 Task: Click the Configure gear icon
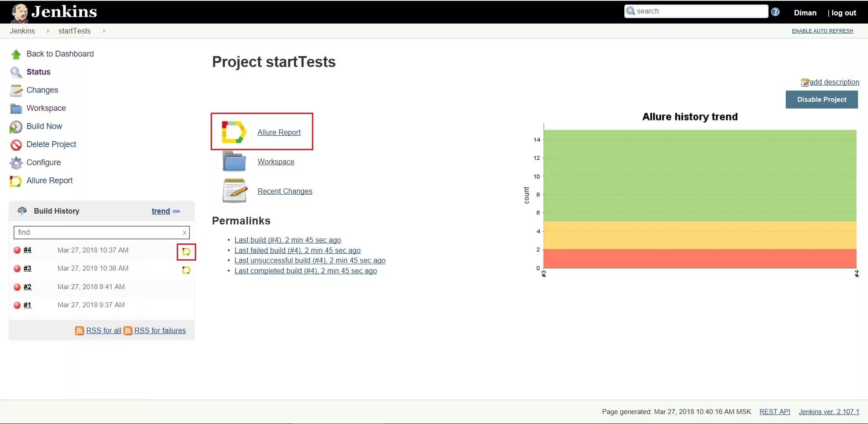pos(16,163)
